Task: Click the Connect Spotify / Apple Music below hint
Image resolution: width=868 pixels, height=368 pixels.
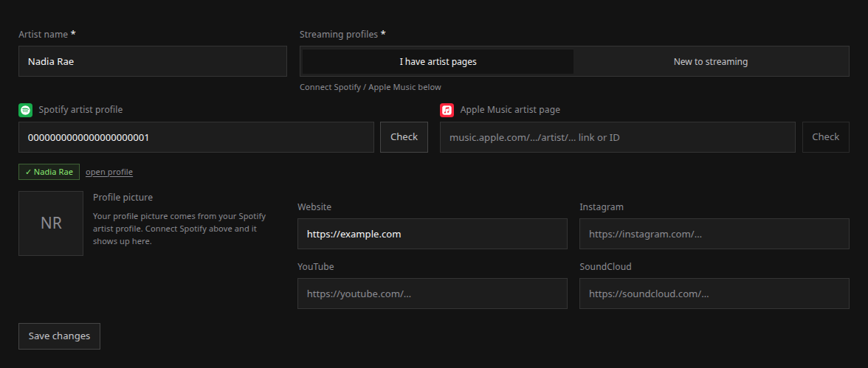Action: coord(371,88)
